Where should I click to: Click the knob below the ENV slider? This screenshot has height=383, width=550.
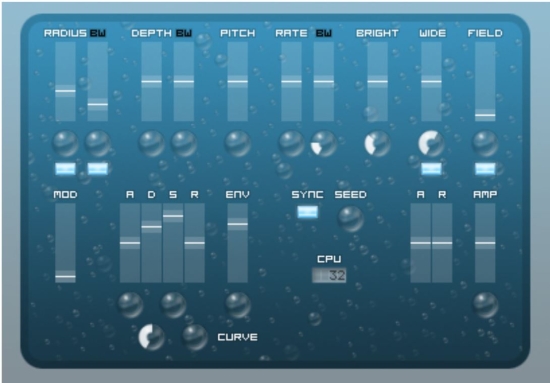237,305
